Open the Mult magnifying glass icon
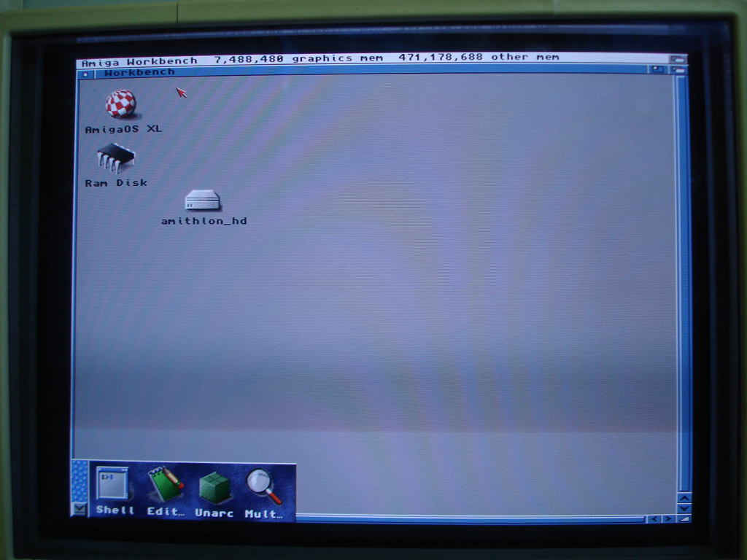747x560 pixels. tap(264, 486)
